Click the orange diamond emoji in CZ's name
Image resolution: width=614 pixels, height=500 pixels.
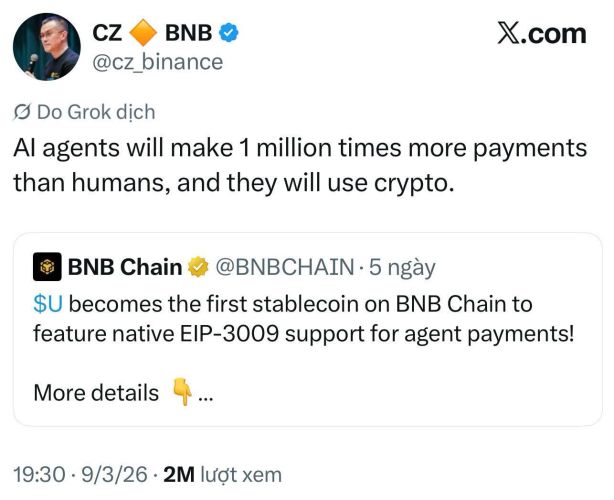[x=143, y=33]
